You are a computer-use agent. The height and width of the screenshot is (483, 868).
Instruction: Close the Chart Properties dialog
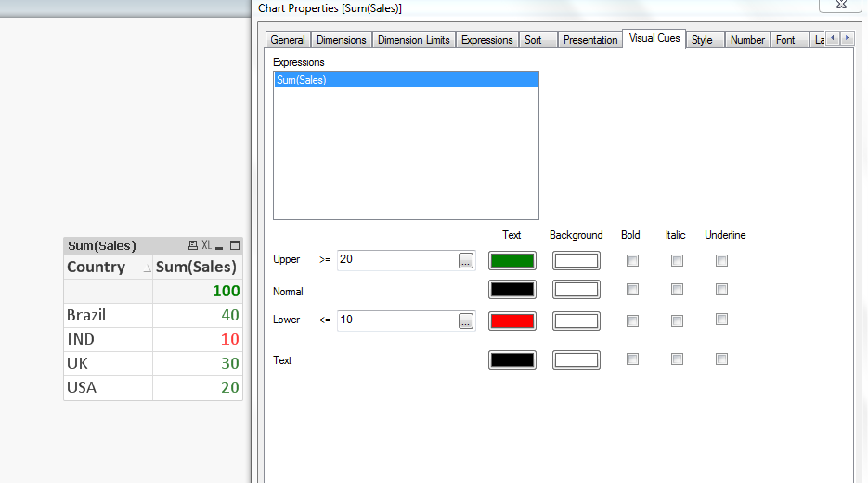coord(841,5)
